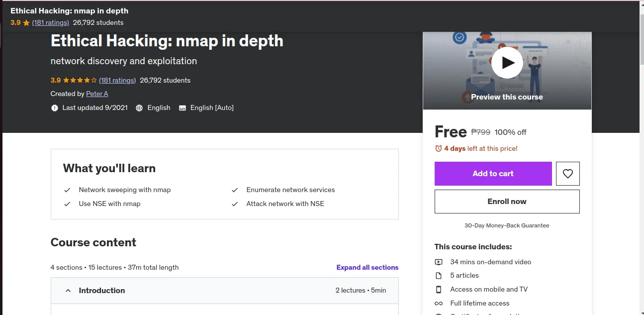
Task: Click 30-Day Money-Back Guarantee text
Action: click(507, 225)
